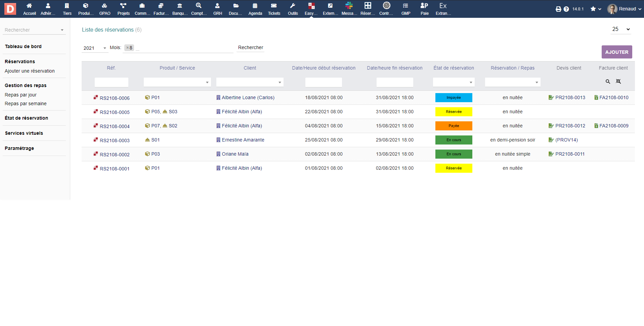Screen dimensions: 644x326
Task: Open Repas par jour in sidebar
Action: click(20, 95)
